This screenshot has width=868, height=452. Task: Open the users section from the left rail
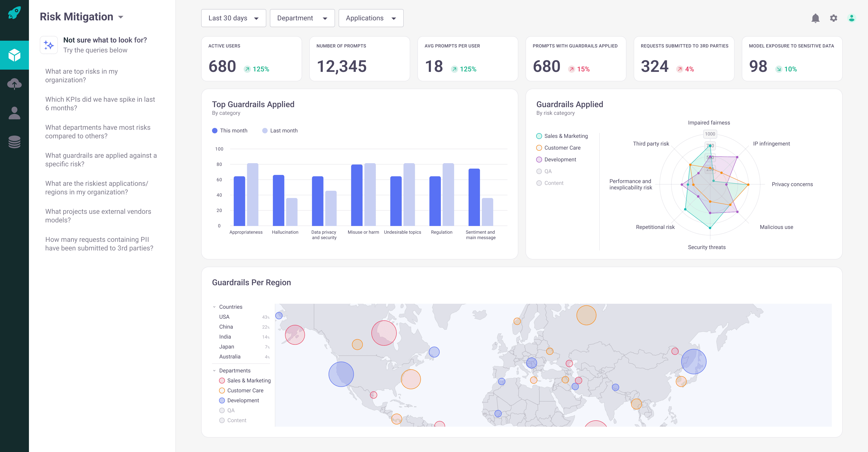(14, 112)
